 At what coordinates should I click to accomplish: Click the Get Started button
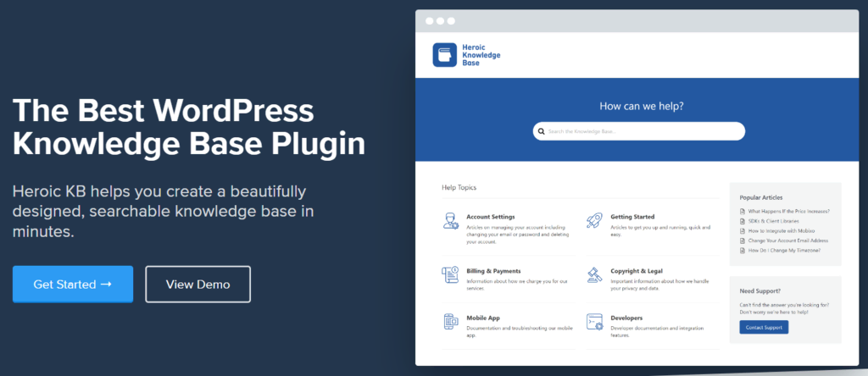pyautogui.click(x=73, y=285)
